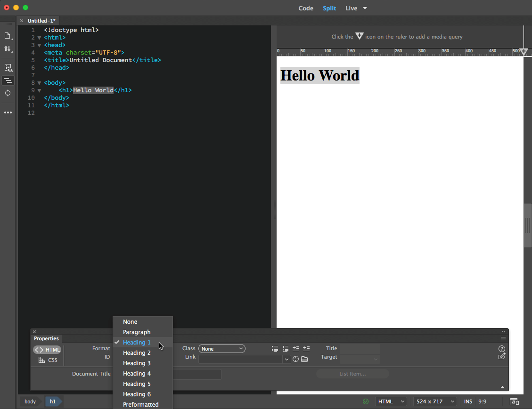This screenshot has width=532, height=409.
Task: Collapse the body tag code fold arrow
Action: [x=39, y=83]
